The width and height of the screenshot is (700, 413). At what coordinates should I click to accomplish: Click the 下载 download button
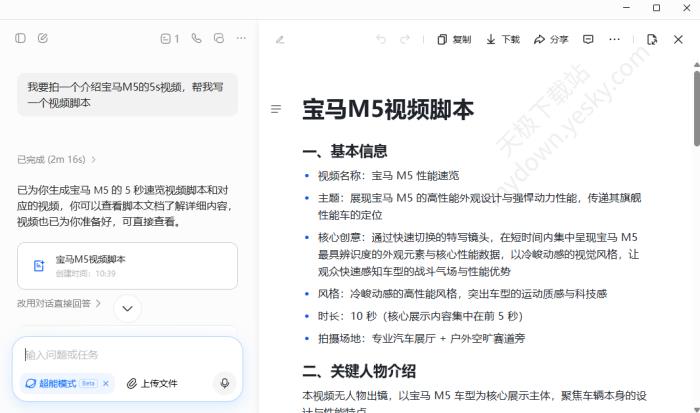(x=503, y=39)
